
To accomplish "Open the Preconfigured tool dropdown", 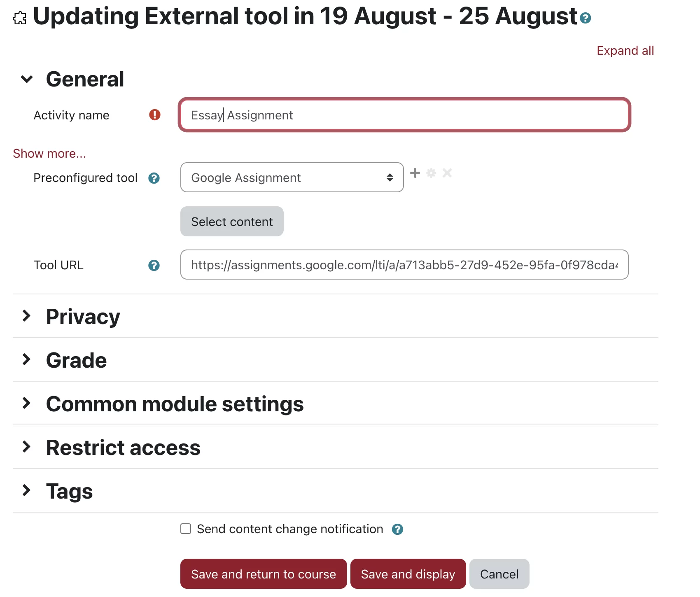I will point(292,177).
